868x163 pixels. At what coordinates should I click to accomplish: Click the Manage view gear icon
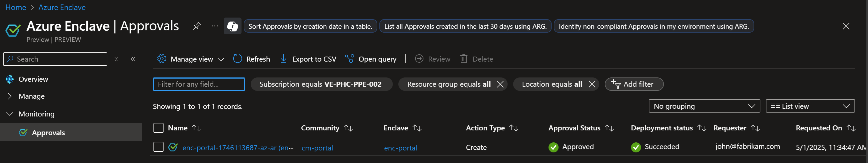click(x=162, y=59)
